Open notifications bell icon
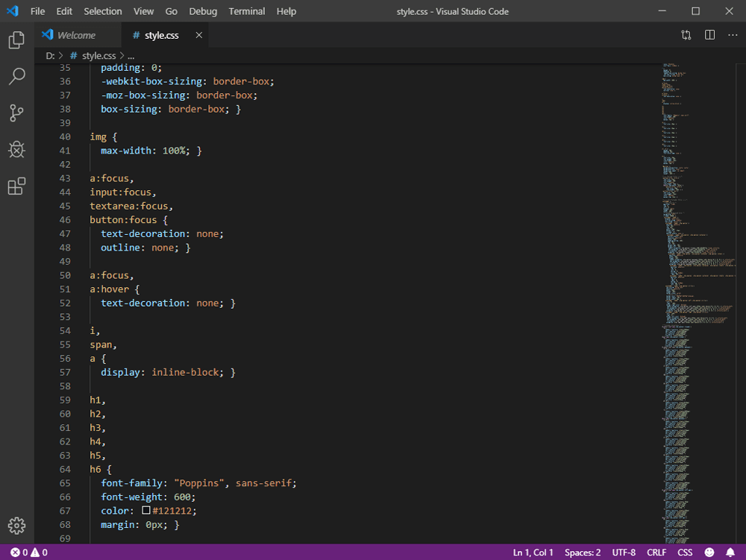 [730, 553]
